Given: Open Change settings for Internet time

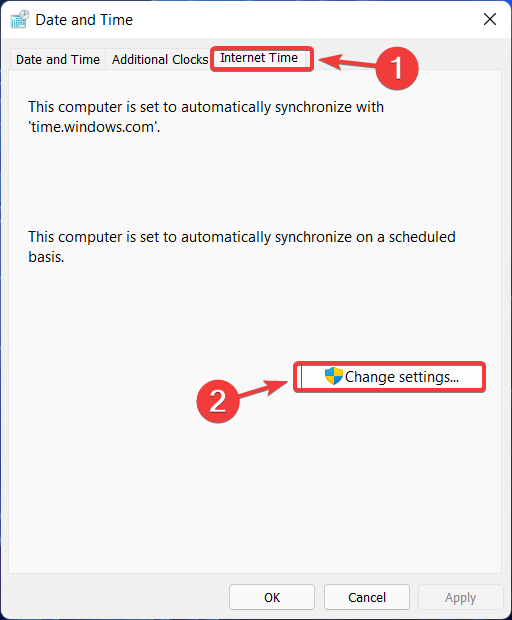Looking at the screenshot, I should tap(389, 377).
